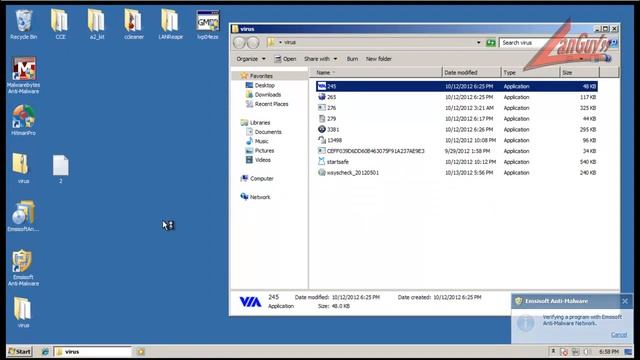Select the 265 application file icon
Image resolution: width=640 pixels, height=360 pixels.
coord(322,97)
